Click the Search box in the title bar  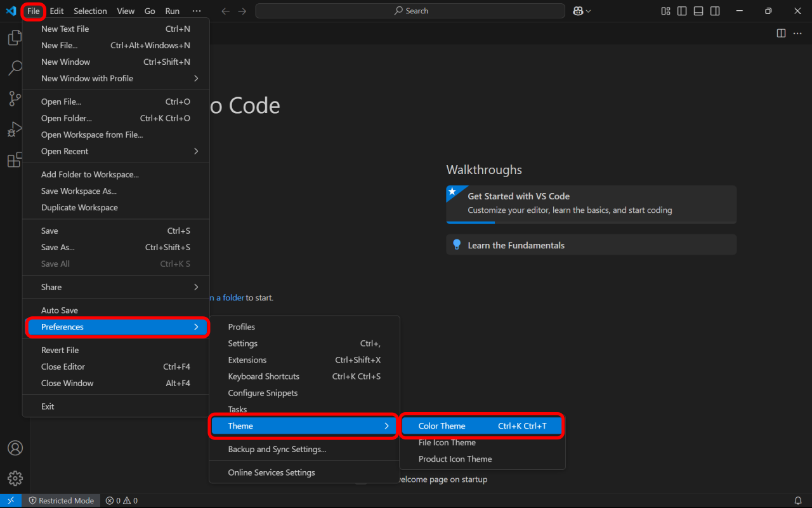point(410,11)
